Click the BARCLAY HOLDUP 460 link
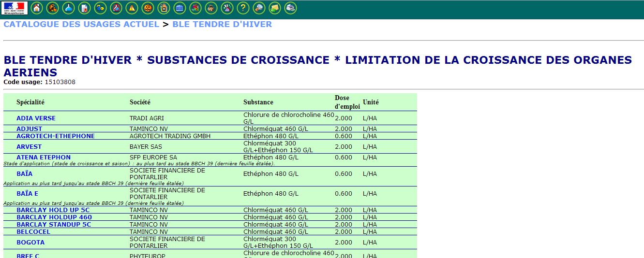Viewport: 644px width, 258px height. [x=54, y=217]
